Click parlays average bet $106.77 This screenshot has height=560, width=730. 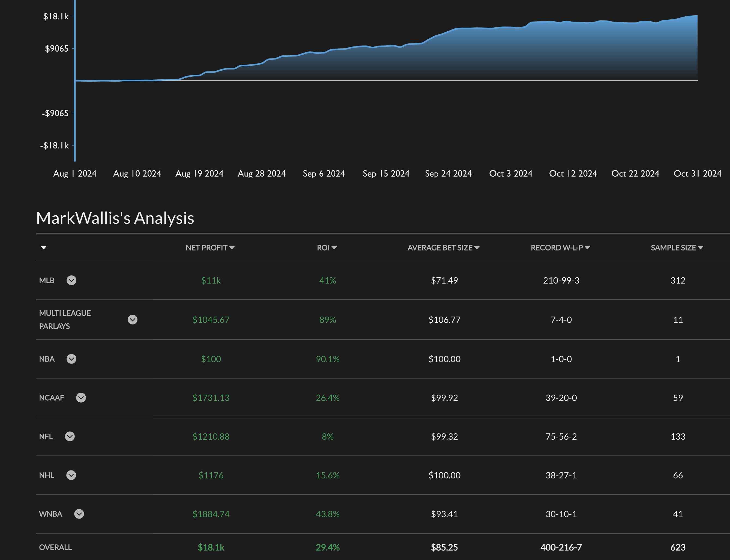pos(444,320)
